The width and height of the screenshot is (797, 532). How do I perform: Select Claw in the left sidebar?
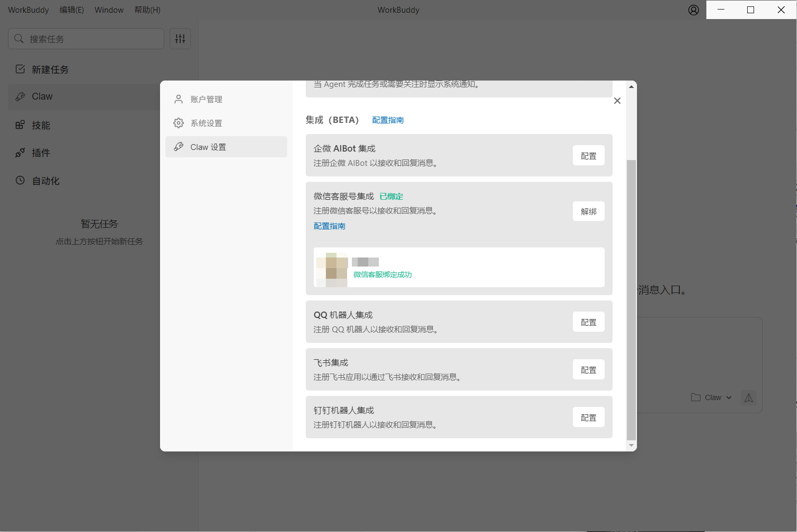pyautogui.click(x=42, y=96)
